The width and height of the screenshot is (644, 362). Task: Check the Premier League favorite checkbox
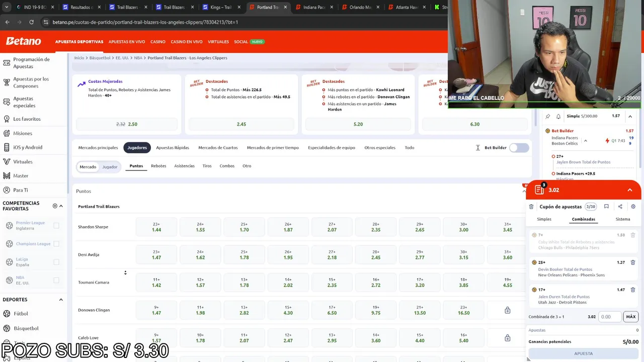(56, 226)
